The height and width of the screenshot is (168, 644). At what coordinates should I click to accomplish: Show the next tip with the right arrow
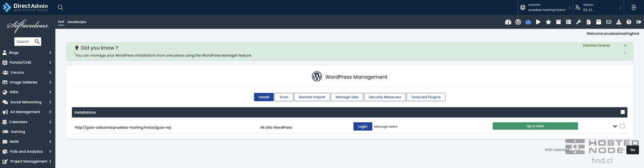coord(625,53)
